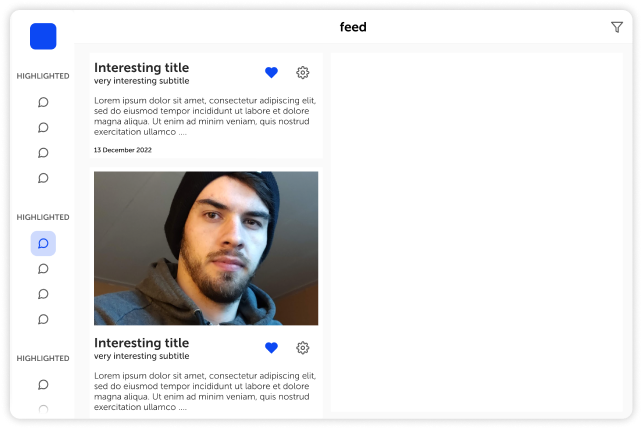Click the feed header title
643x429 pixels.
click(x=353, y=27)
